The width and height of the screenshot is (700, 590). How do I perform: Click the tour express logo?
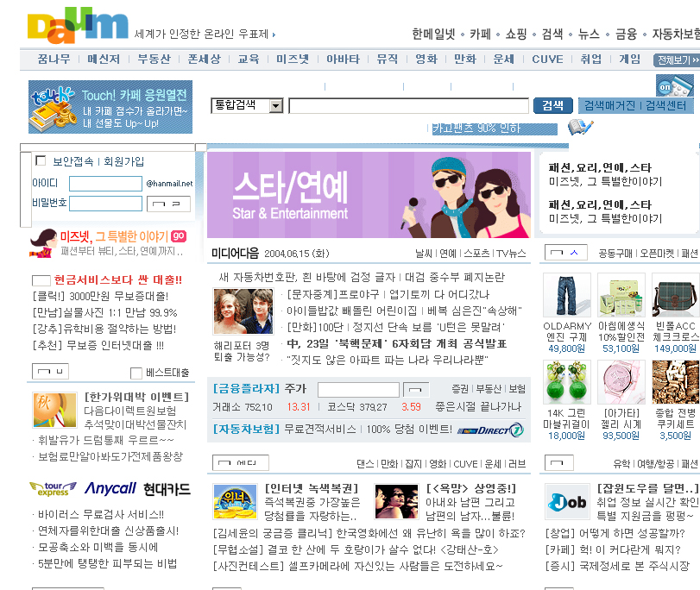coord(54,489)
